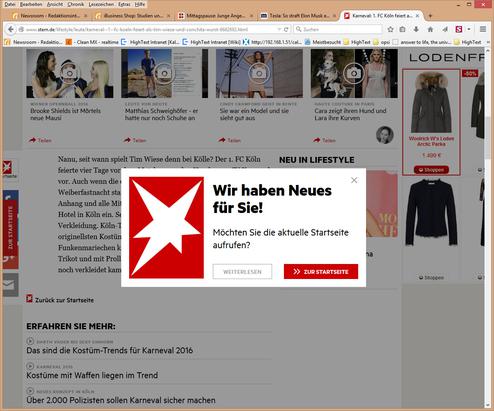The height and width of the screenshot is (411, 494).
Task: Open the Newsroom bookmark in bookmarks bar
Action: point(33,42)
